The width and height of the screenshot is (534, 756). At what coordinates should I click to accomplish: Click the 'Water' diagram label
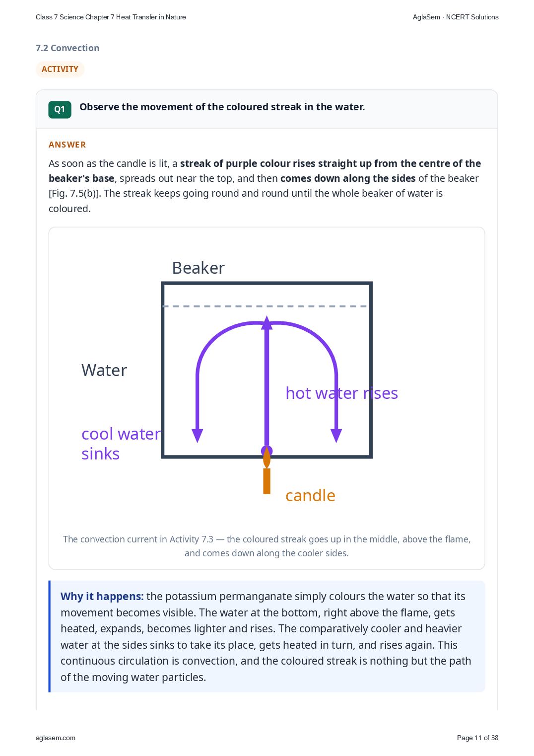[104, 370]
